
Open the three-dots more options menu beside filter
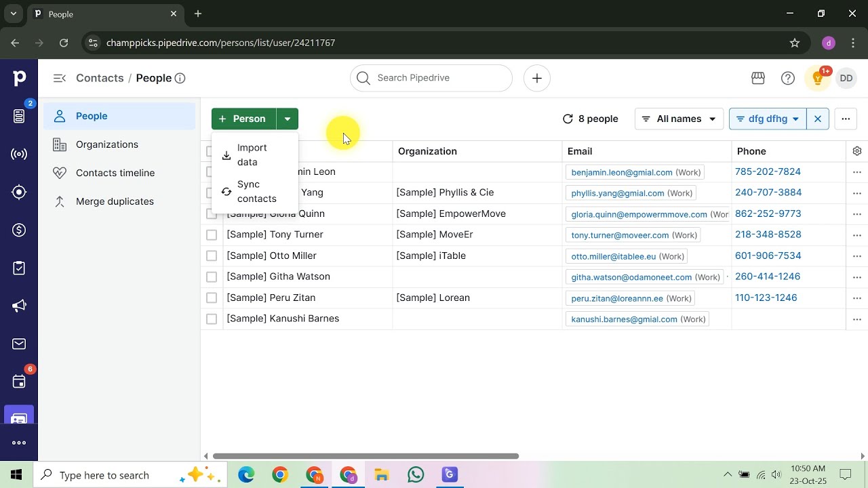coord(846,119)
